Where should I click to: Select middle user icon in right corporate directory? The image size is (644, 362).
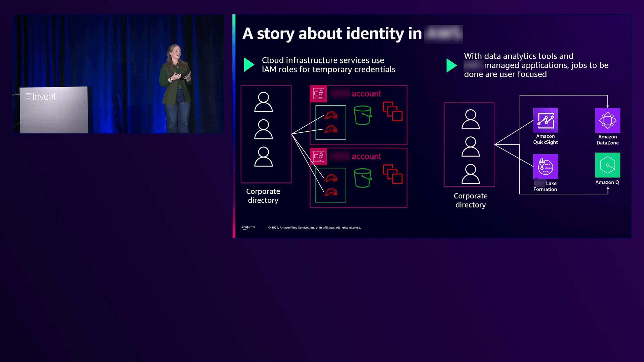tap(471, 146)
